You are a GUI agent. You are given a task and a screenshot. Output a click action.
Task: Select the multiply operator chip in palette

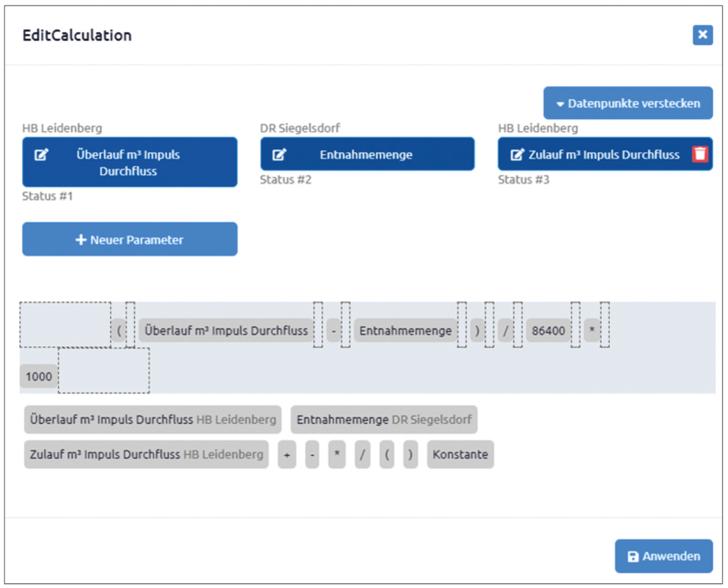tap(337, 455)
